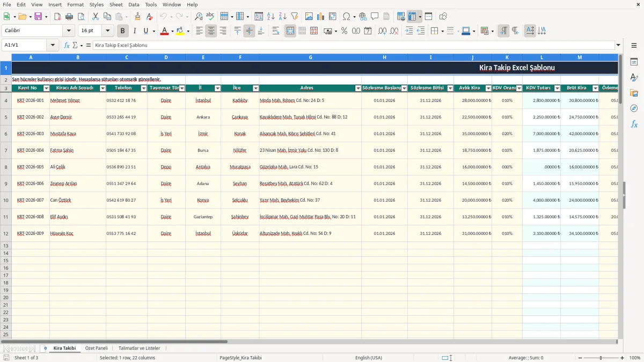Click Add Decimal Place
644x362 pixels.
(383, 31)
